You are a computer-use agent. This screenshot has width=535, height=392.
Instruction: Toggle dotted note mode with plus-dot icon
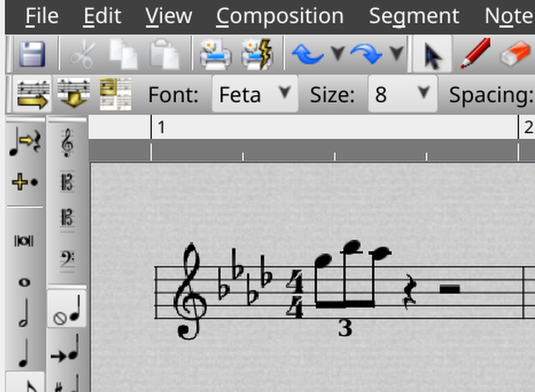[24, 182]
